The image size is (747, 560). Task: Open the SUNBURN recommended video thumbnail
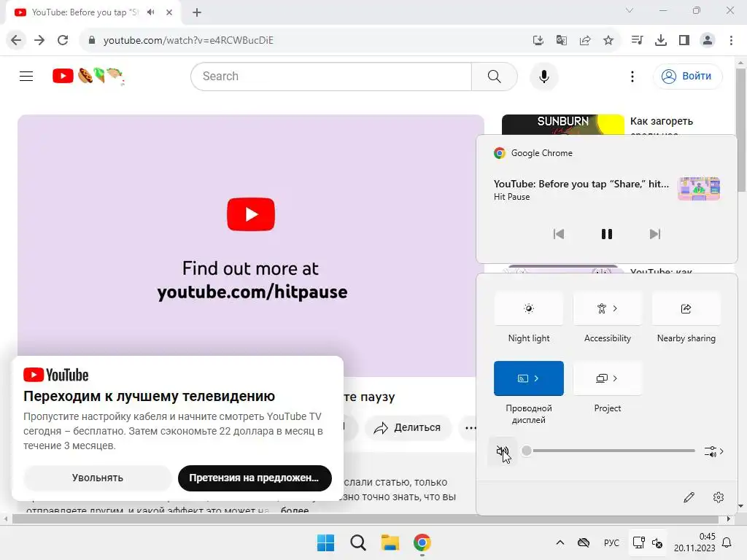pyautogui.click(x=562, y=125)
